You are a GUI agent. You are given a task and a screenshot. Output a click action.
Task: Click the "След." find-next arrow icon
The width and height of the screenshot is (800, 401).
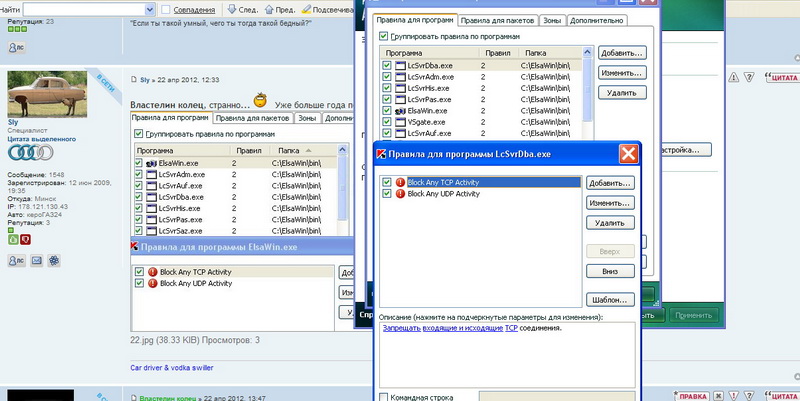pos(230,10)
